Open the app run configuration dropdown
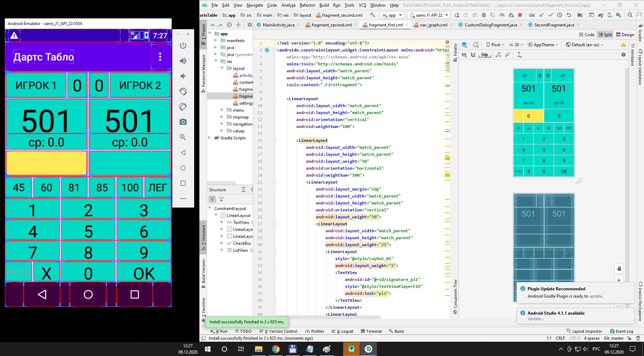644x356 pixels. coord(391,15)
